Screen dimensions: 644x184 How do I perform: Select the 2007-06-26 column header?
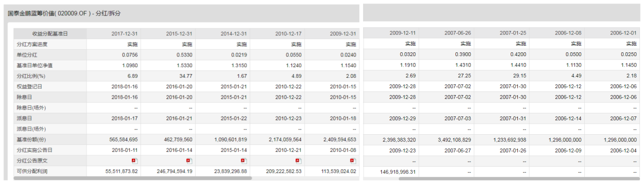tap(458, 33)
